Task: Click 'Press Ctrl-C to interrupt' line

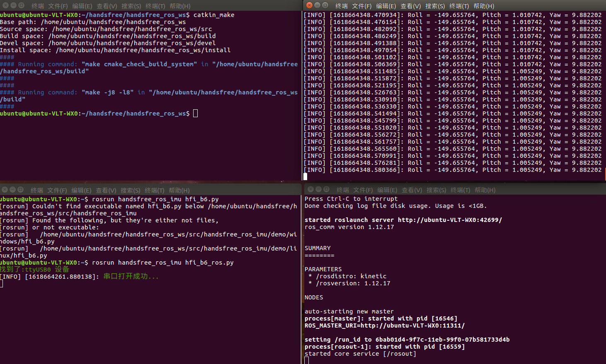Action: point(351,199)
